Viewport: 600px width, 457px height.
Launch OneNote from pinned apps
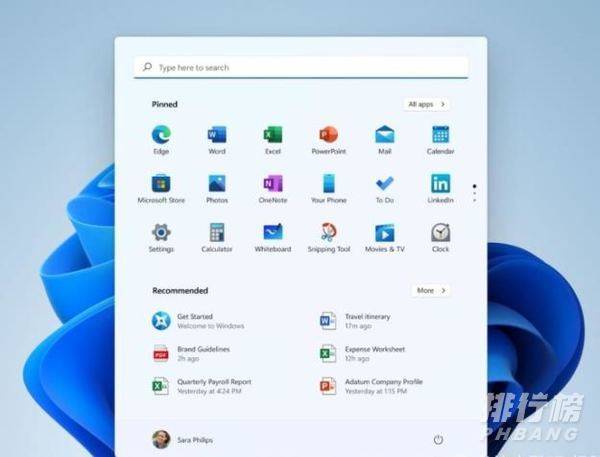click(273, 184)
